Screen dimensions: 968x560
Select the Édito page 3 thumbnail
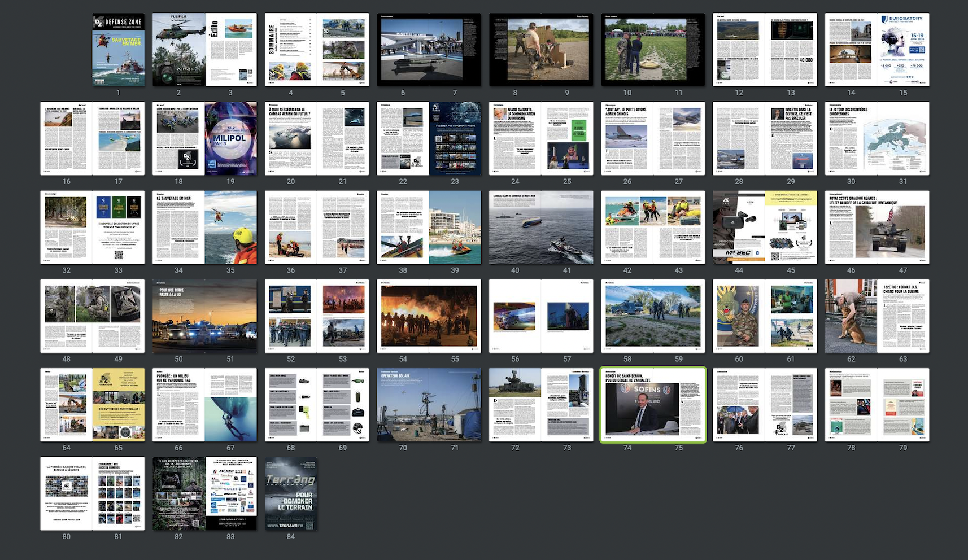230,50
